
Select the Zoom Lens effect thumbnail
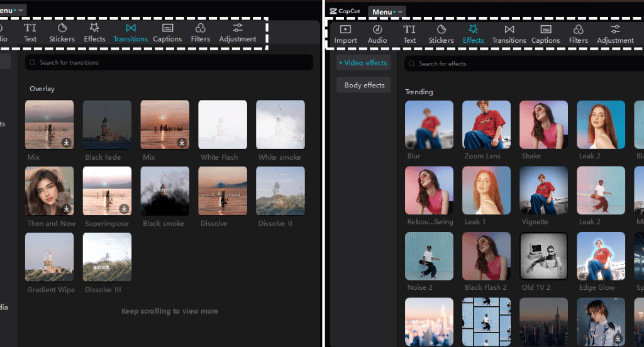(486, 124)
